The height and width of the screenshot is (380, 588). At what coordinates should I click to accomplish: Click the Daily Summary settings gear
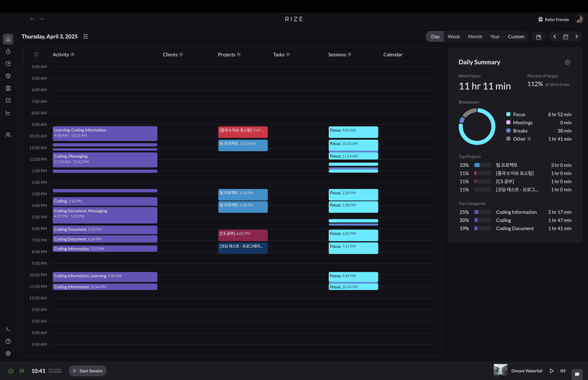(567, 62)
